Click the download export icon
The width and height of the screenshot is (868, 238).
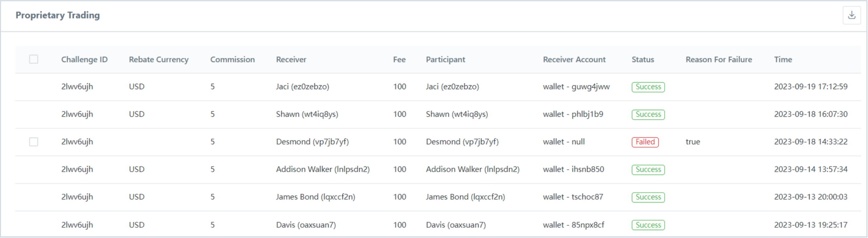tap(851, 15)
